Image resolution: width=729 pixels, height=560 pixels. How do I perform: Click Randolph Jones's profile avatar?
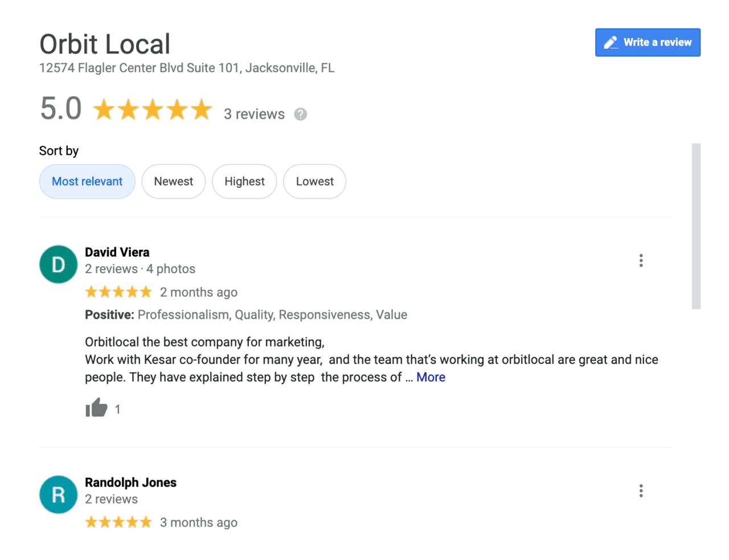tap(58, 495)
